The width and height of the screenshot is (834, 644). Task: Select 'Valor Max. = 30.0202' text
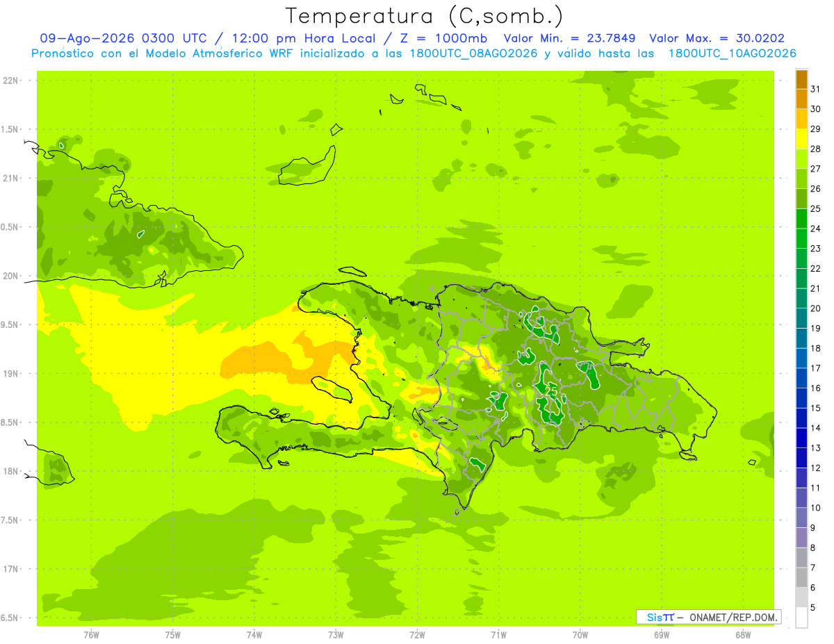(717, 39)
